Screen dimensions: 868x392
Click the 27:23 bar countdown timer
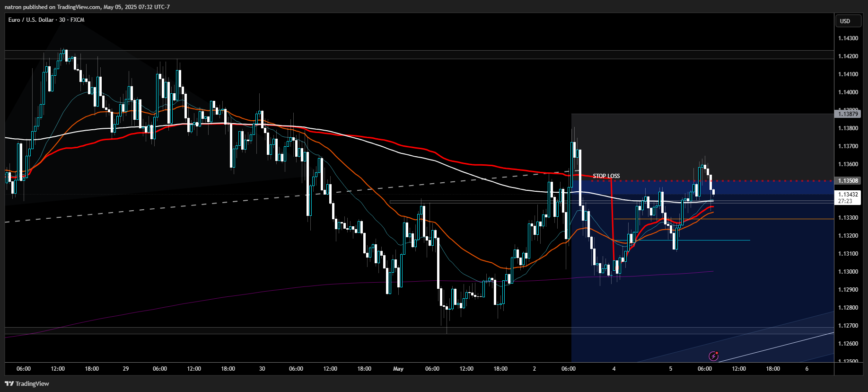(x=845, y=201)
